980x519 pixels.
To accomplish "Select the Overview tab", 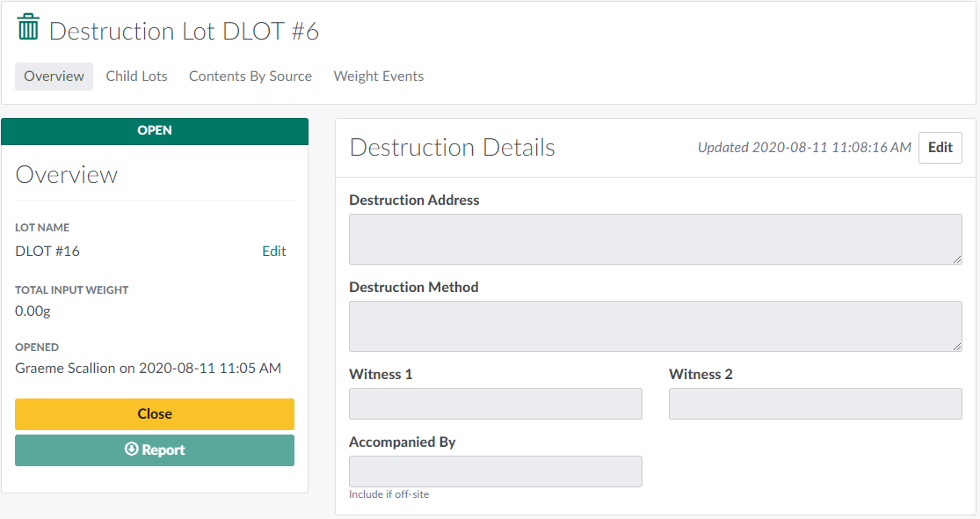I will click(54, 77).
